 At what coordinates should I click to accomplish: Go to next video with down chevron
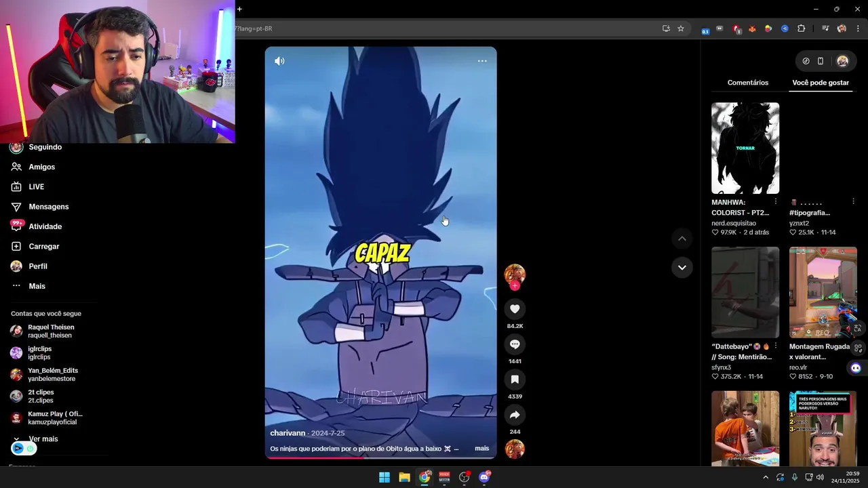682,268
